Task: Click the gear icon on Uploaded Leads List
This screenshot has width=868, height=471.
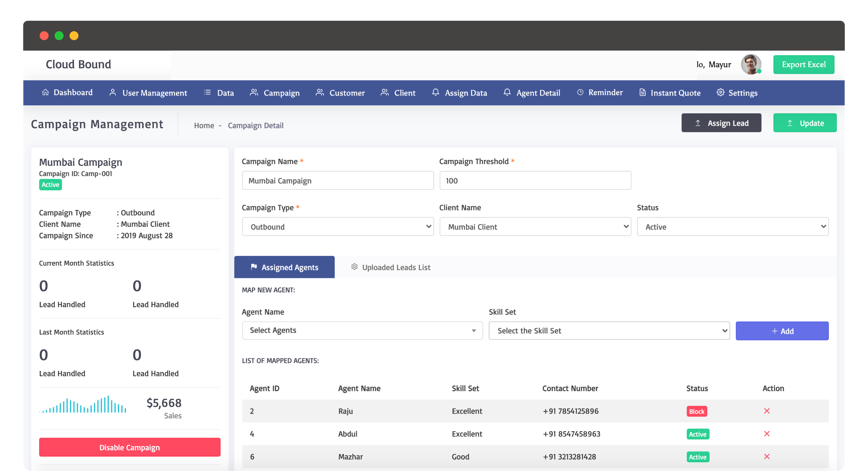Action: coord(354,267)
